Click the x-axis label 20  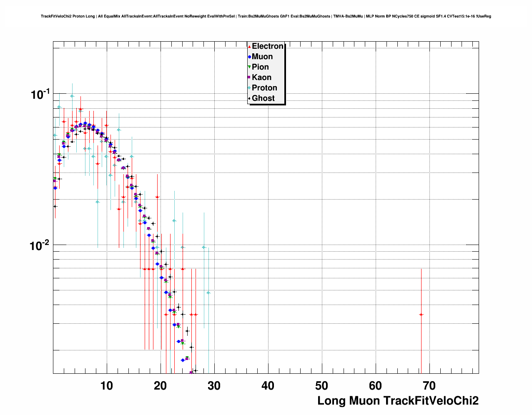[x=161, y=386]
